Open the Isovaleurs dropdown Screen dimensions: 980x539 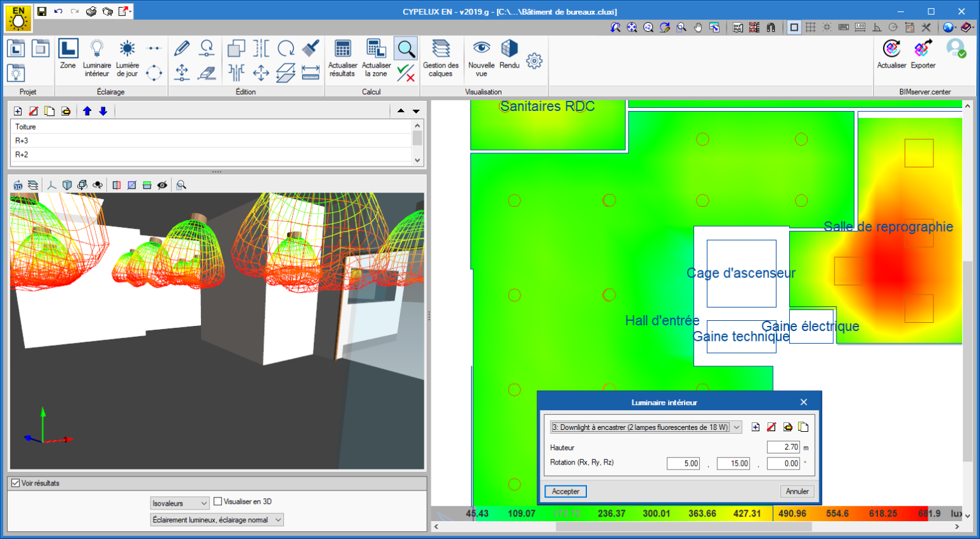[x=179, y=503]
